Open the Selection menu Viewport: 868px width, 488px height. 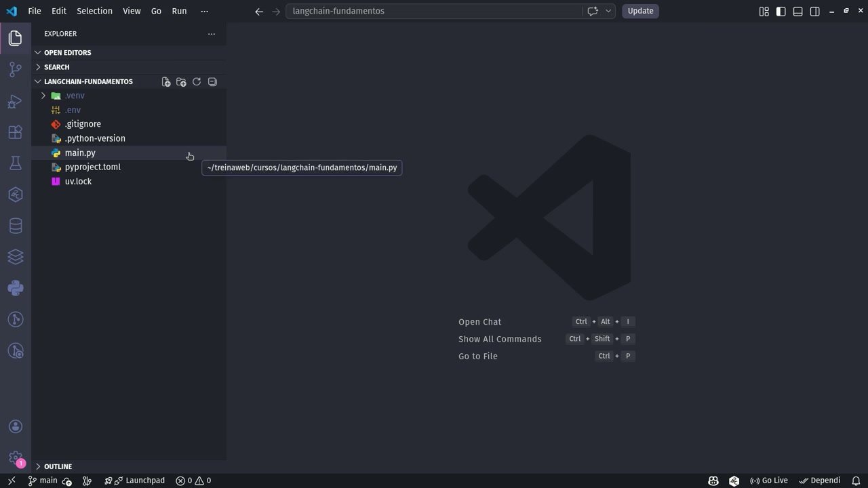click(x=94, y=11)
